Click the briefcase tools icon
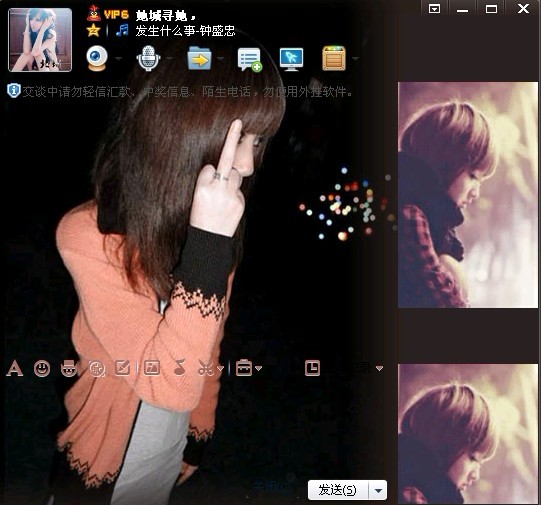Image resolution: width=541 pixels, height=505 pixels. (244, 368)
